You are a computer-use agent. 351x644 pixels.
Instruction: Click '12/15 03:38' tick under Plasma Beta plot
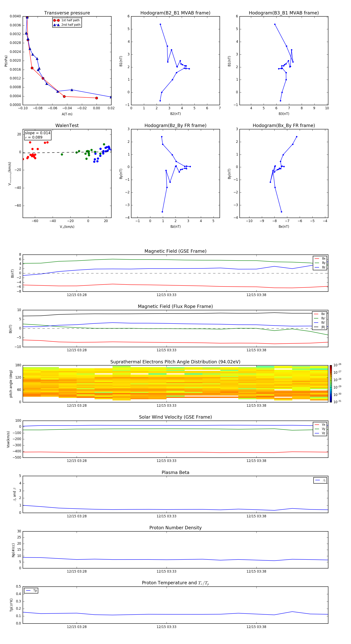tap(256, 516)
